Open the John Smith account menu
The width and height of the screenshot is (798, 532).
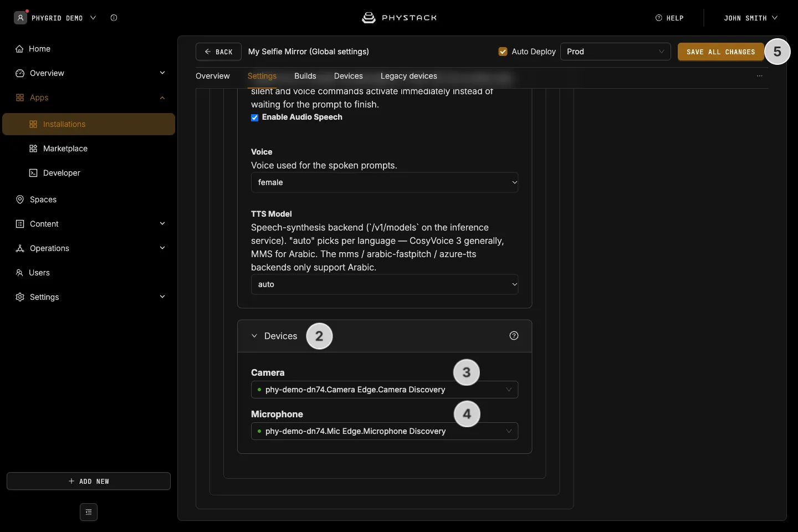pyautogui.click(x=751, y=18)
